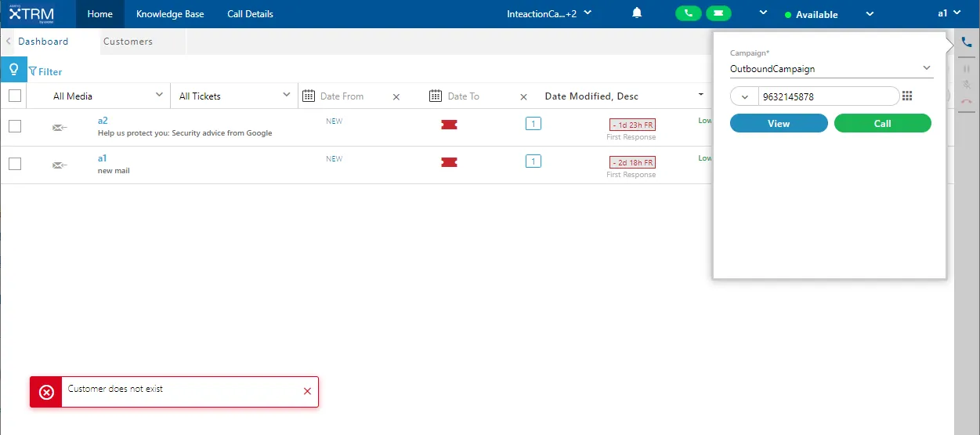Open the a1 ticket link
The width and height of the screenshot is (980, 435).
tap(102, 158)
